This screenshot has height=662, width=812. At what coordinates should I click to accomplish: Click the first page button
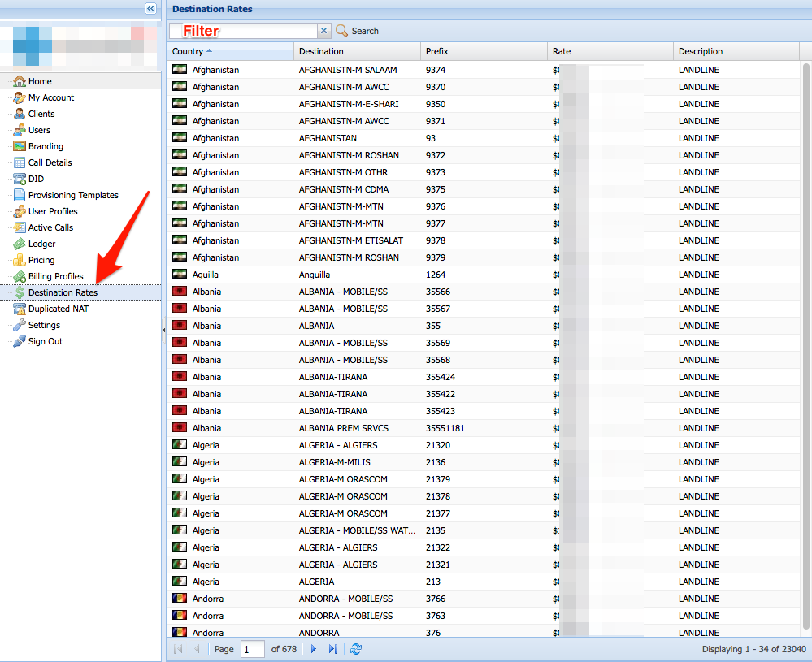(x=178, y=648)
